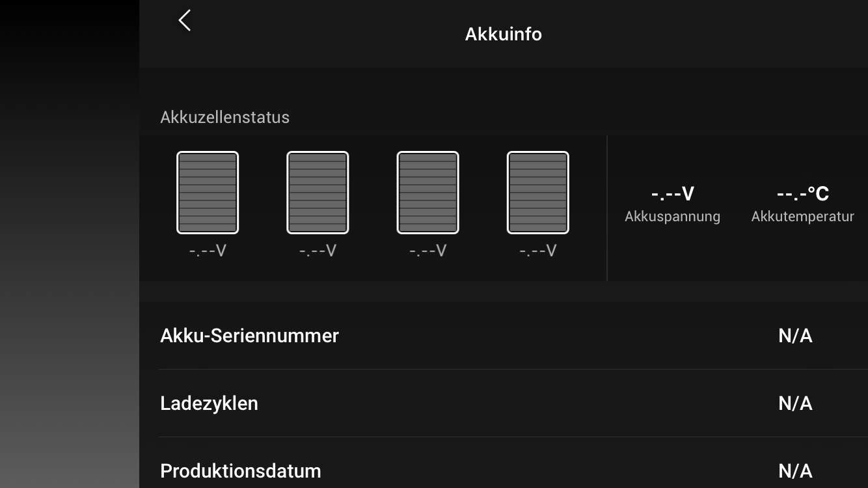The height and width of the screenshot is (488, 868).
Task: Tap the dimmed area left of the panel
Action: click(x=70, y=244)
